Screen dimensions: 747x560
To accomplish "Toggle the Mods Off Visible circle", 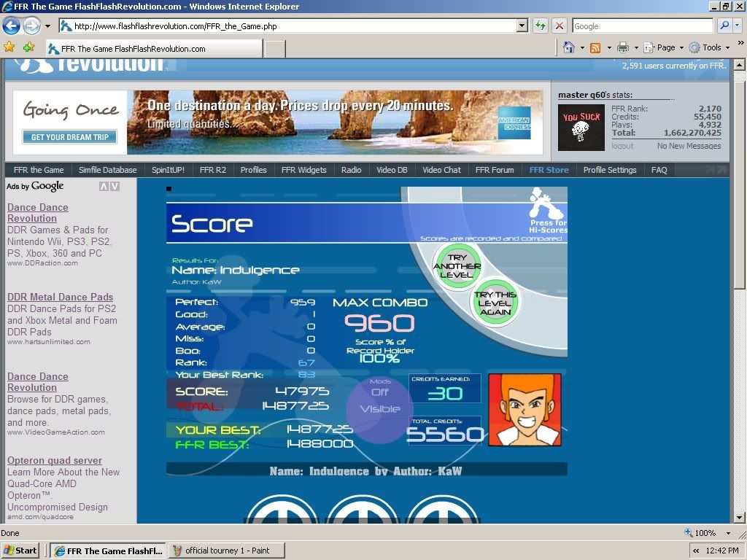I will point(380,409).
